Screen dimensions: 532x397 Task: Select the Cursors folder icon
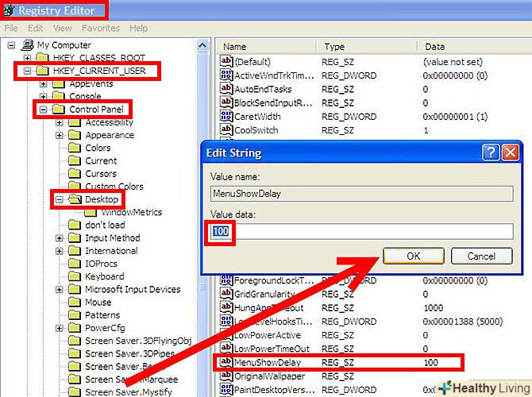pyautogui.click(x=75, y=174)
